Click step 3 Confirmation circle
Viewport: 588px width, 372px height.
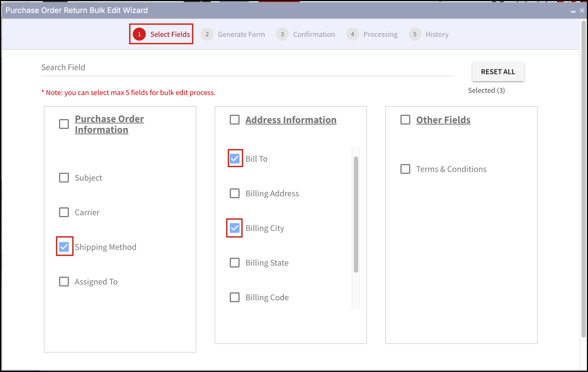coord(282,34)
